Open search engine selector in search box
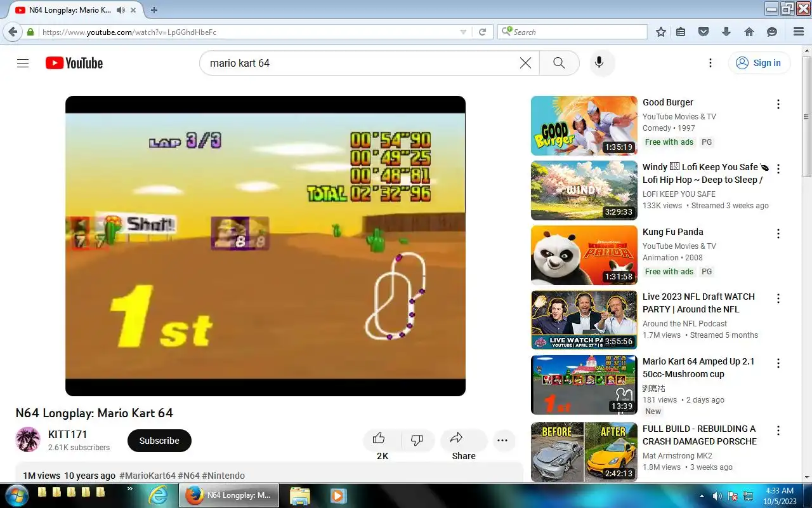 [506, 32]
